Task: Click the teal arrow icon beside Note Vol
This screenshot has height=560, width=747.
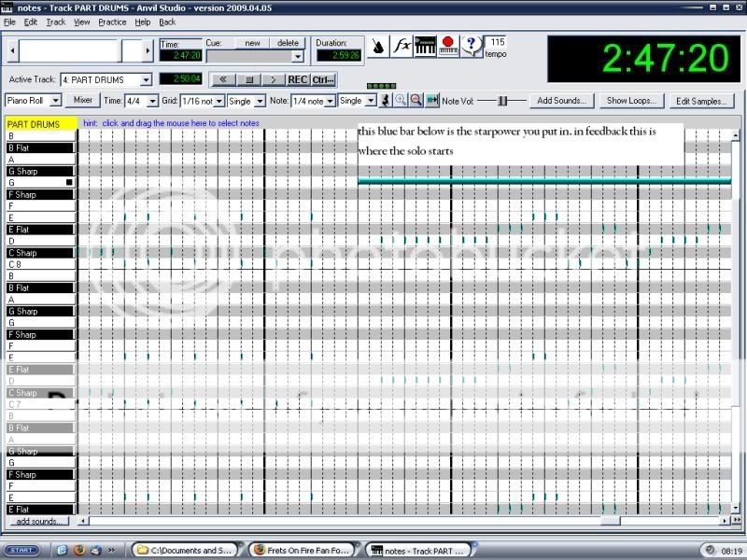Action: pos(432,101)
